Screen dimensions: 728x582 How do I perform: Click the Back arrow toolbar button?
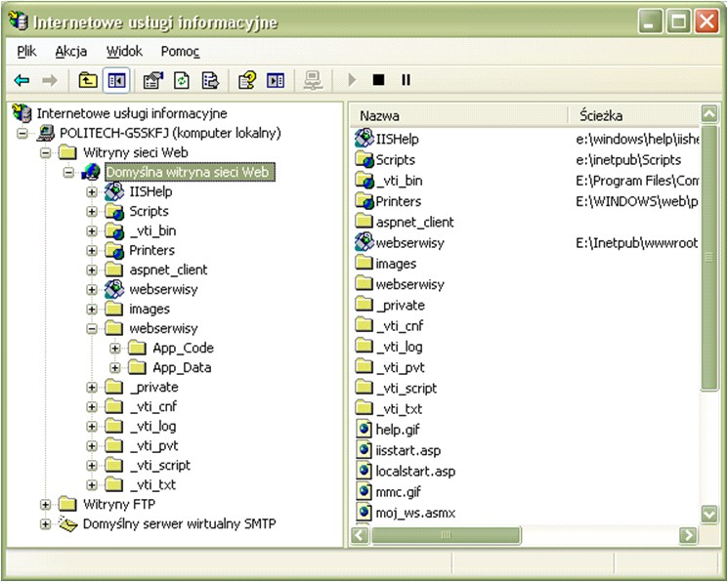point(21,81)
